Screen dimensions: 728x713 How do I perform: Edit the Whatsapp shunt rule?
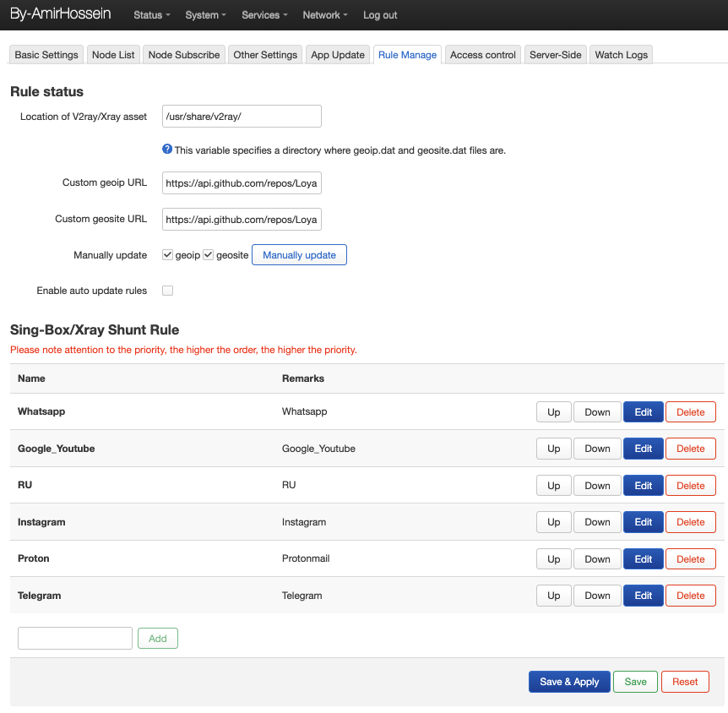[644, 412]
